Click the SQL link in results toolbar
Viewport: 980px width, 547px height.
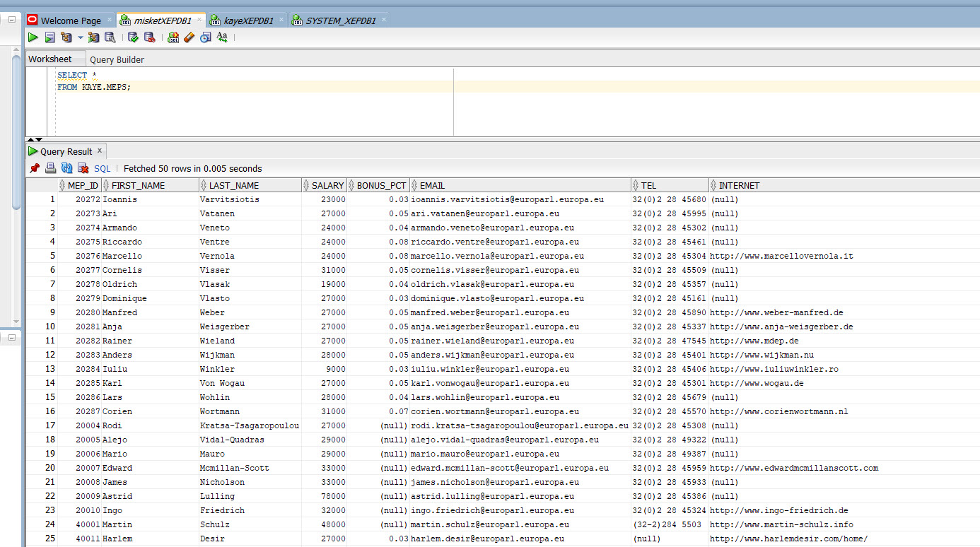tap(103, 168)
